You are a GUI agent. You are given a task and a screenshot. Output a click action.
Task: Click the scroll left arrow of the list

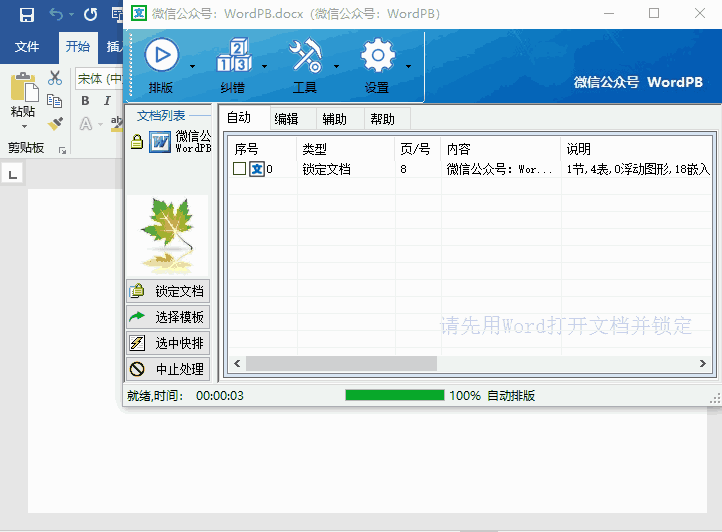pos(237,363)
